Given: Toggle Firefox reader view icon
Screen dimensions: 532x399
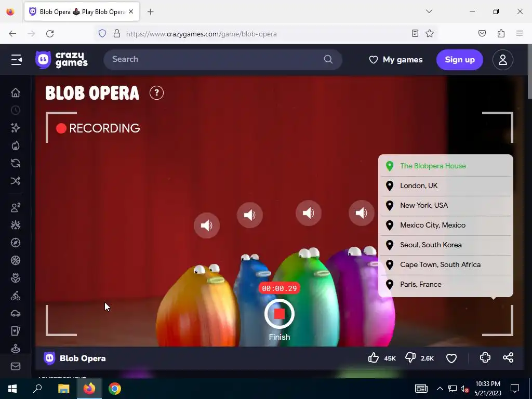Looking at the screenshot, I should coord(415,33).
